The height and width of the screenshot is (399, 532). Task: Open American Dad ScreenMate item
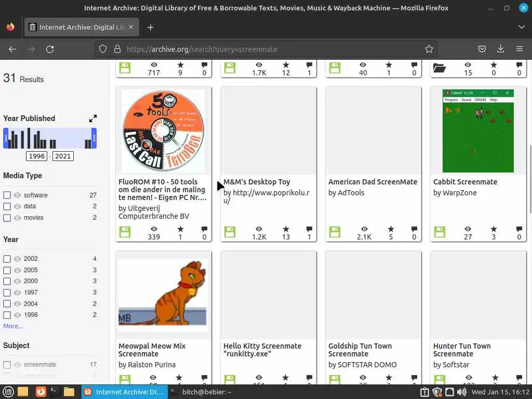(373, 182)
